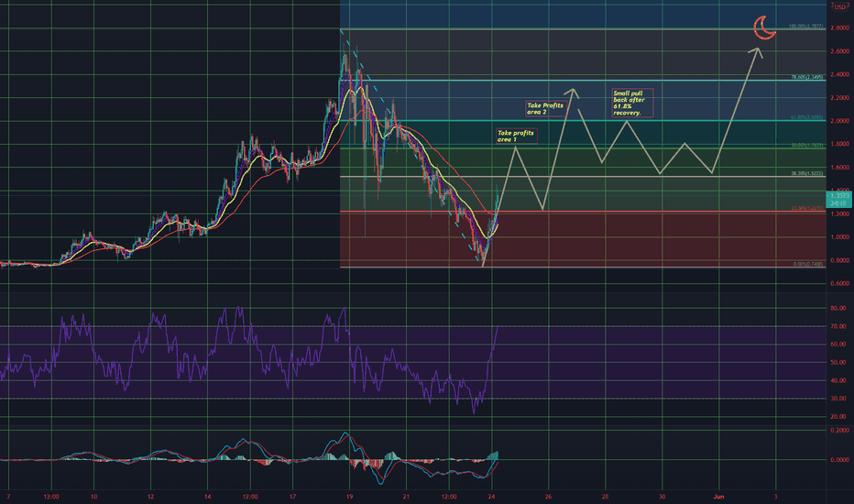
Task: Click the date label 14 on time axis
Action: pos(207,497)
